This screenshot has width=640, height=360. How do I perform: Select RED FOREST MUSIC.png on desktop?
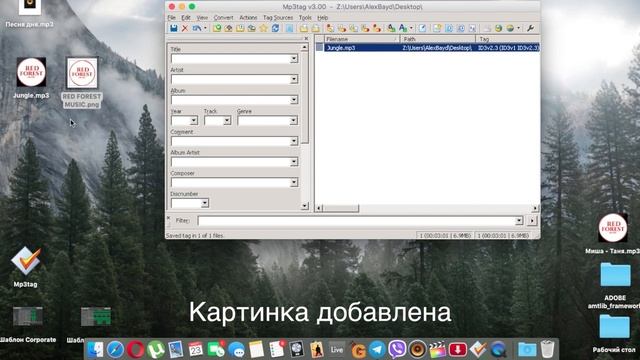click(82, 73)
